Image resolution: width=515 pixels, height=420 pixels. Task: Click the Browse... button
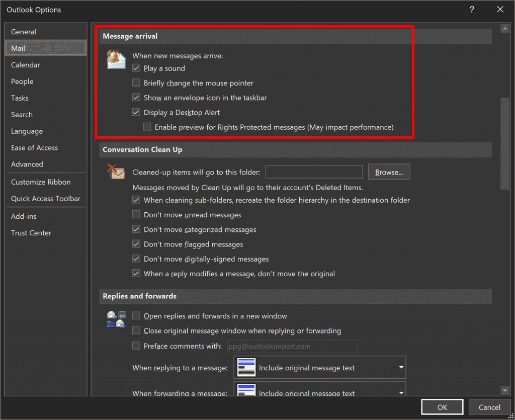coord(389,172)
